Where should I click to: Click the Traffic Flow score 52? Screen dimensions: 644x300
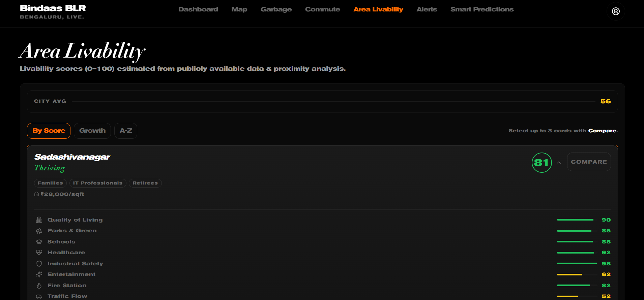click(x=606, y=296)
